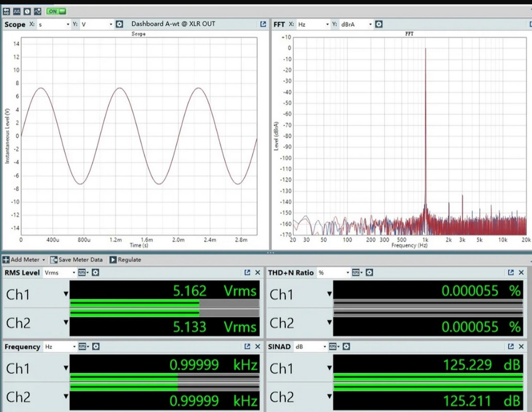The width and height of the screenshot is (532, 412).
Task: Click the clock icon in top toolbar
Action: point(27,11)
